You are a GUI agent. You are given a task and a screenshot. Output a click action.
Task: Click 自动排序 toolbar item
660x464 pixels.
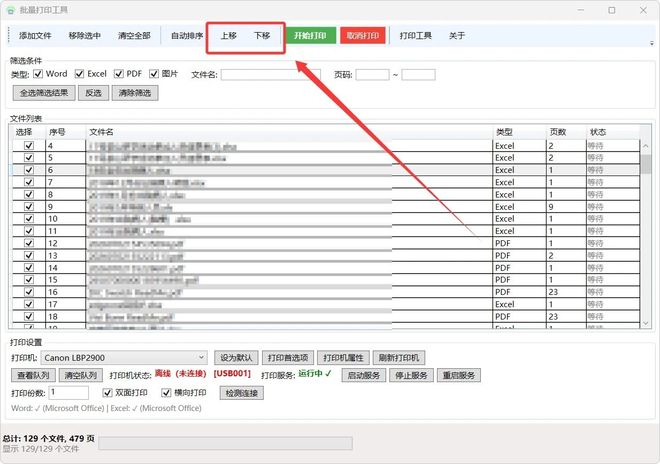(x=187, y=36)
